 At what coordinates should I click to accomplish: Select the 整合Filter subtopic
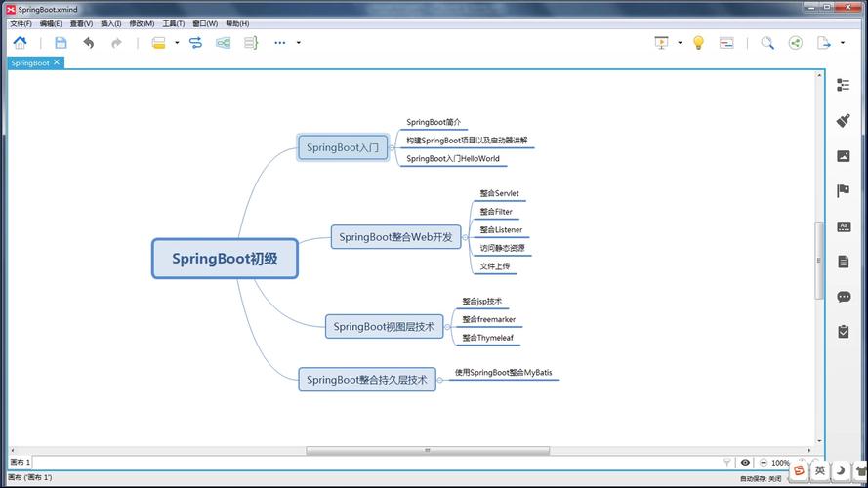pos(496,212)
